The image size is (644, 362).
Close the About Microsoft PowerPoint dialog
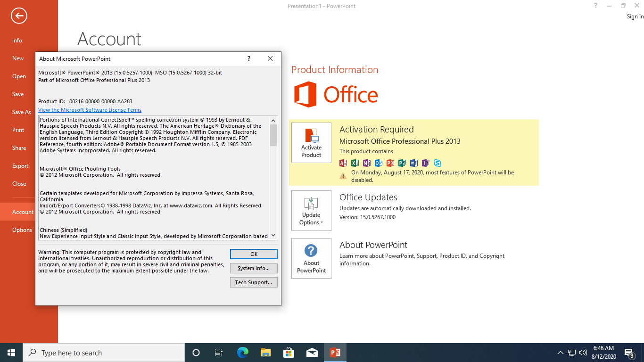click(270, 58)
